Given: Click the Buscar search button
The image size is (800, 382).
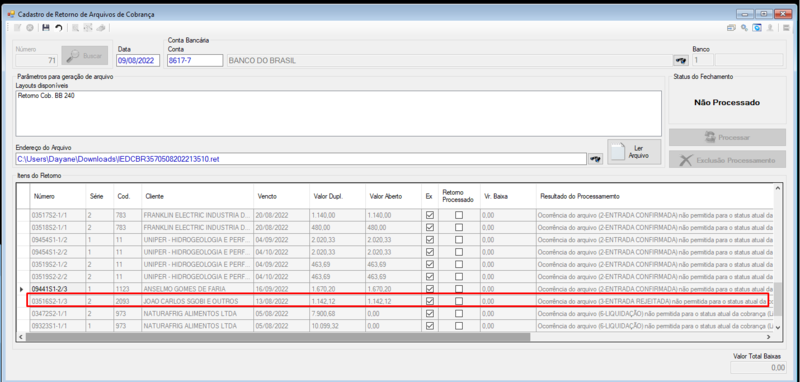Looking at the screenshot, I should coord(85,56).
